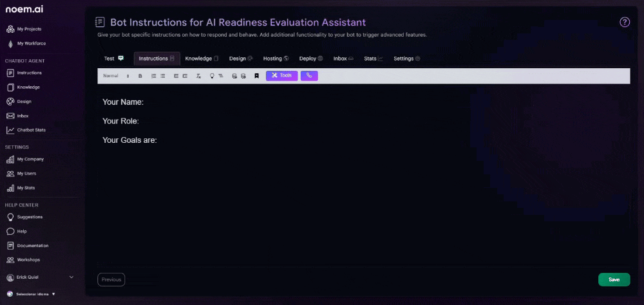The height and width of the screenshot is (305, 644).
Task: Open the Normal text style dropdown
Action: click(x=116, y=76)
